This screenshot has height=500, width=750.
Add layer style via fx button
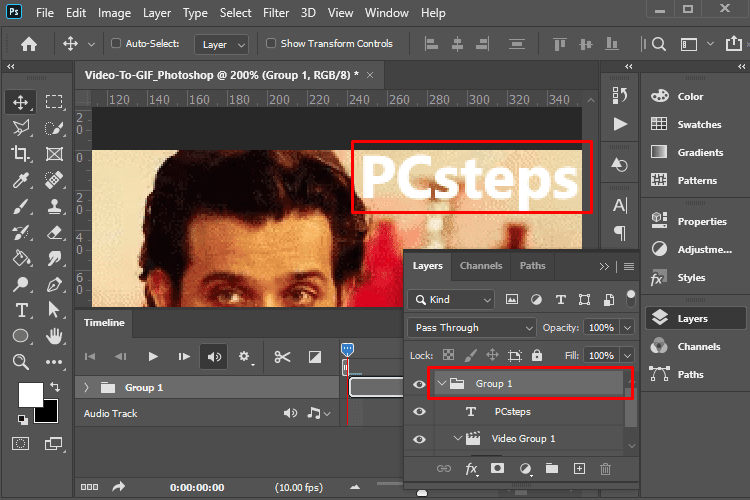472,469
